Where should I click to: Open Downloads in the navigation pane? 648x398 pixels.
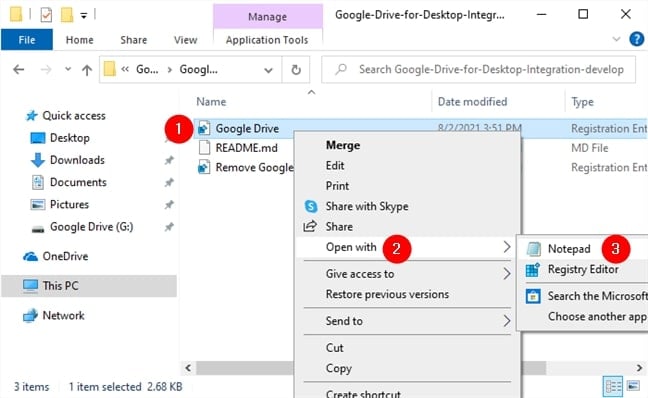[77, 160]
